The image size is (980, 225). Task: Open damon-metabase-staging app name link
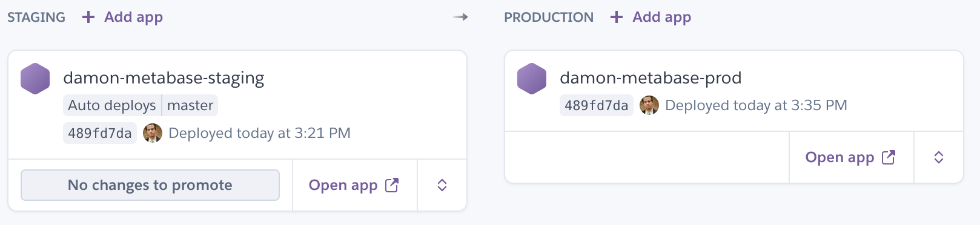(164, 78)
